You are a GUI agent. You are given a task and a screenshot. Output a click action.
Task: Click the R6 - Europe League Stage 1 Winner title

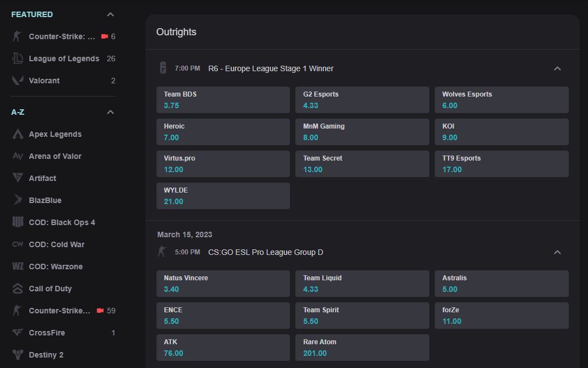click(271, 68)
